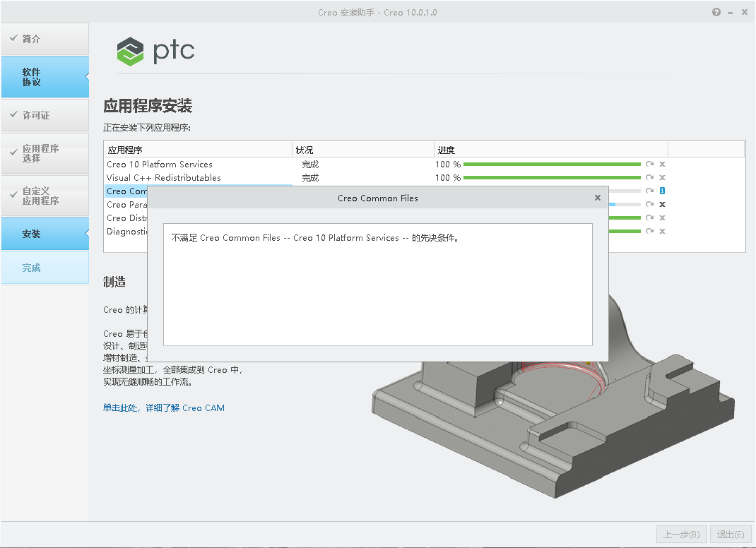Click the 退出(E) button
The height and width of the screenshot is (548, 756).
pos(731,534)
